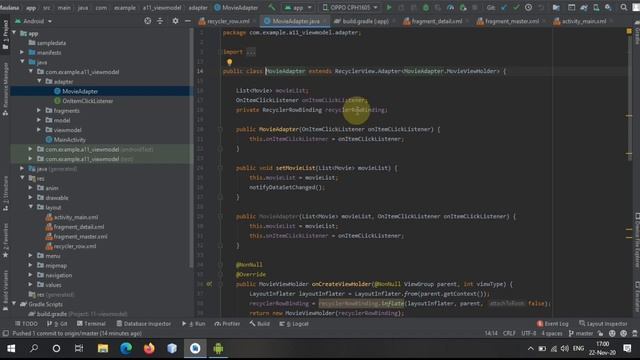Collapse the adapter package
Viewport: 640px width, 360px height.
tap(40, 82)
